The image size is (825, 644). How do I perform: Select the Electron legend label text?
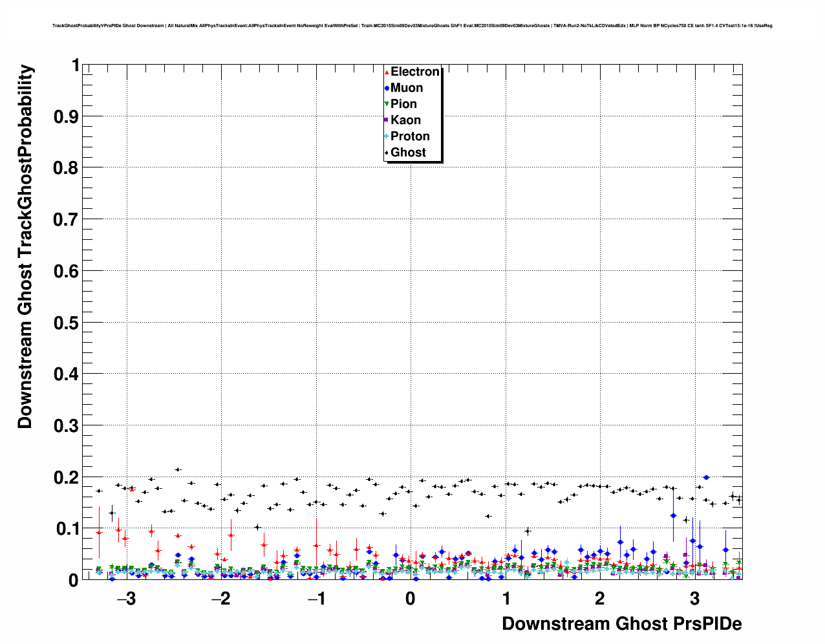(415, 72)
